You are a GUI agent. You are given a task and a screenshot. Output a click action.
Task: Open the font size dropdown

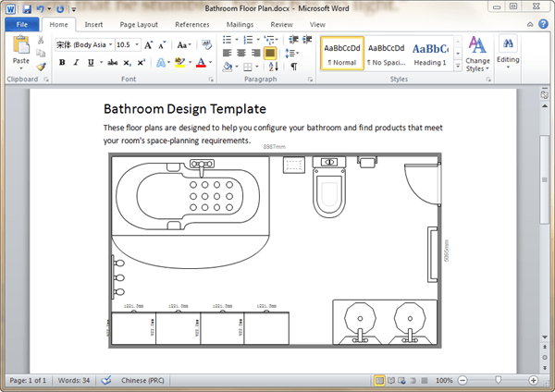pos(135,44)
